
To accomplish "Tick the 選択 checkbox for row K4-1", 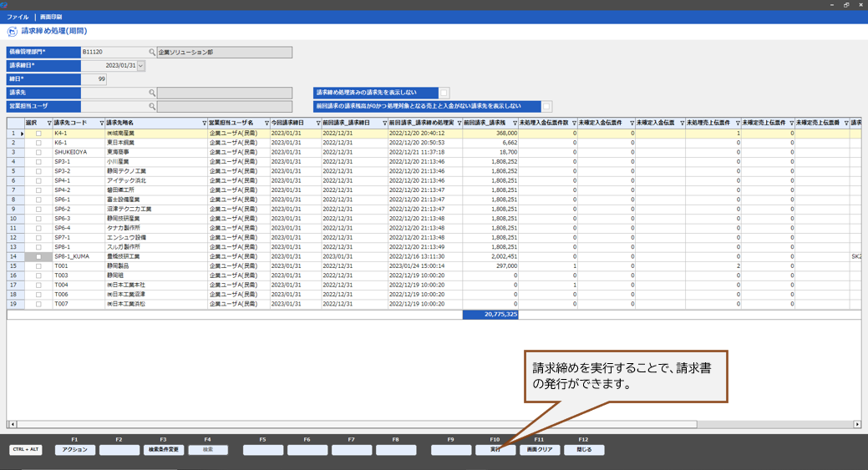I will pyautogui.click(x=38, y=134).
